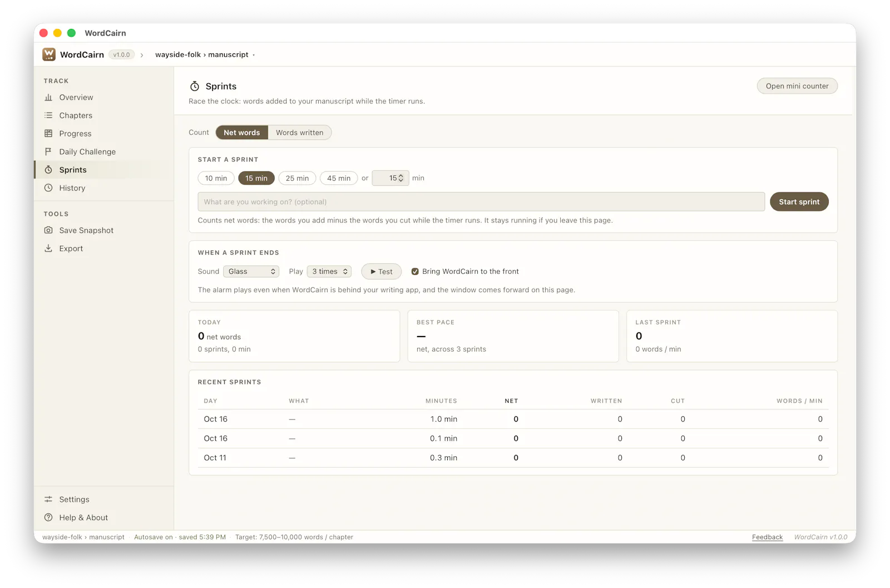
Task: Open Daily Challenge page
Action: tap(104, 151)
